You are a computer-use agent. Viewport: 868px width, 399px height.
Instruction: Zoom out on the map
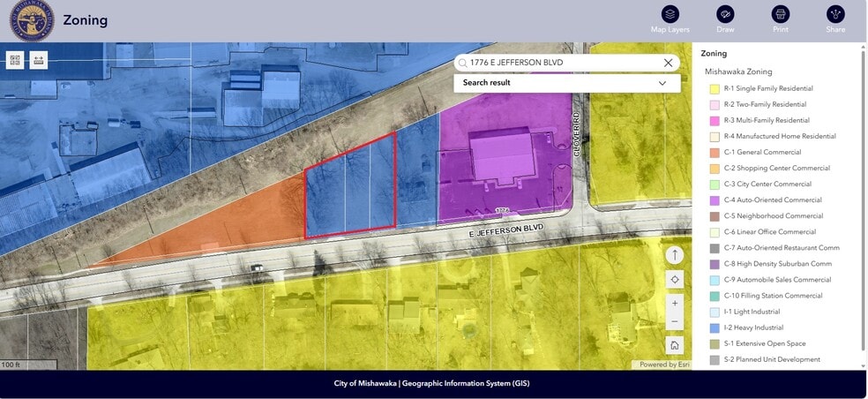[x=675, y=322]
